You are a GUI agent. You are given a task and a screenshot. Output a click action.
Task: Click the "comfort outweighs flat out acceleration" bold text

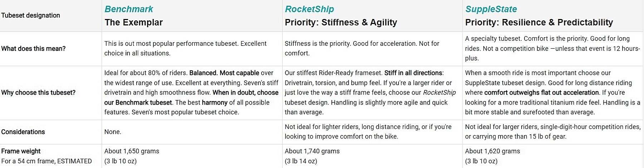[541, 92]
